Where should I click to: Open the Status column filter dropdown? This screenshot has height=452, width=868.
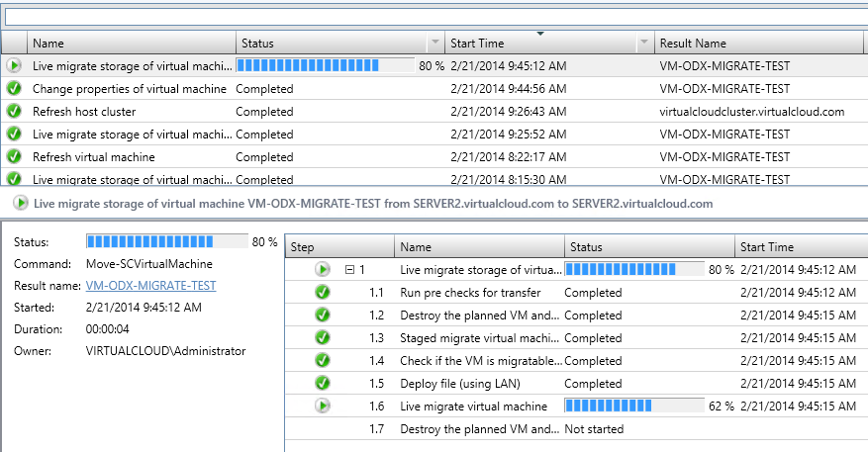point(434,44)
